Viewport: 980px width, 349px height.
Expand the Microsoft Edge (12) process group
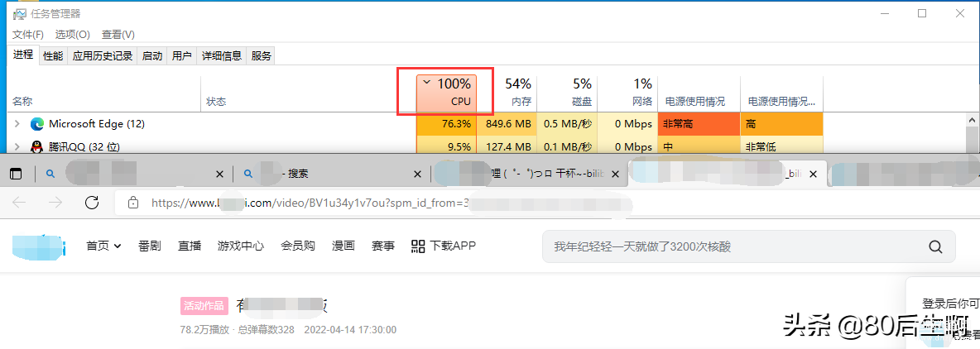(x=17, y=123)
